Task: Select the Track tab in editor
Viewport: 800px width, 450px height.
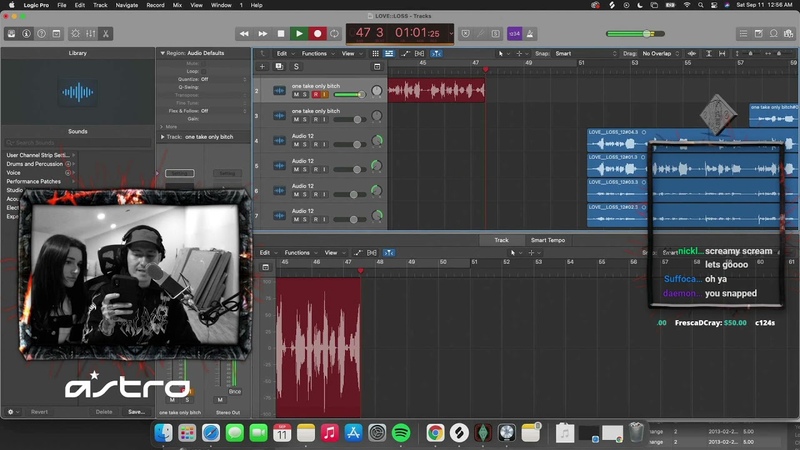Action: [x=501, y=240]
